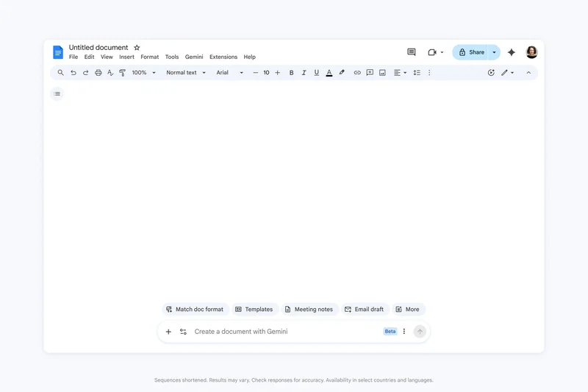
Task: Activate the paint format tool
Action: [x=122, y=73]
